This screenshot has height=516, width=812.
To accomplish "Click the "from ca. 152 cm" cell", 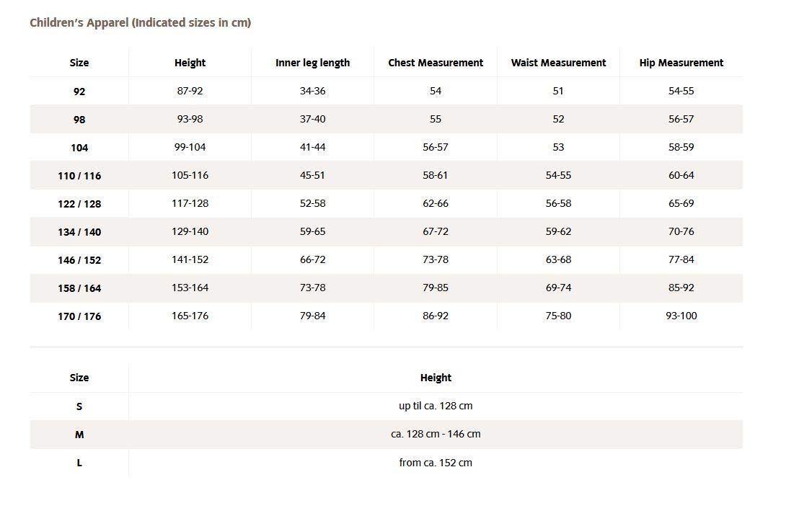I will point(436,463).
